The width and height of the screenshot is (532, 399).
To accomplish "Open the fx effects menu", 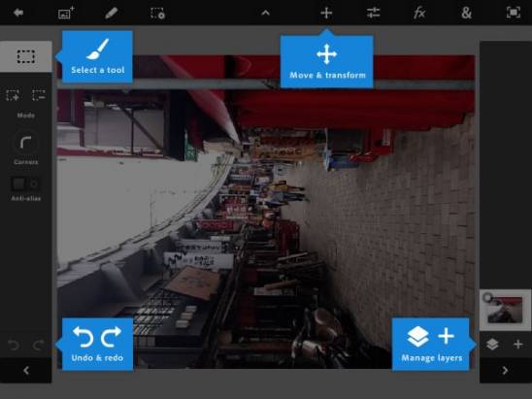I will coord(419,13).
